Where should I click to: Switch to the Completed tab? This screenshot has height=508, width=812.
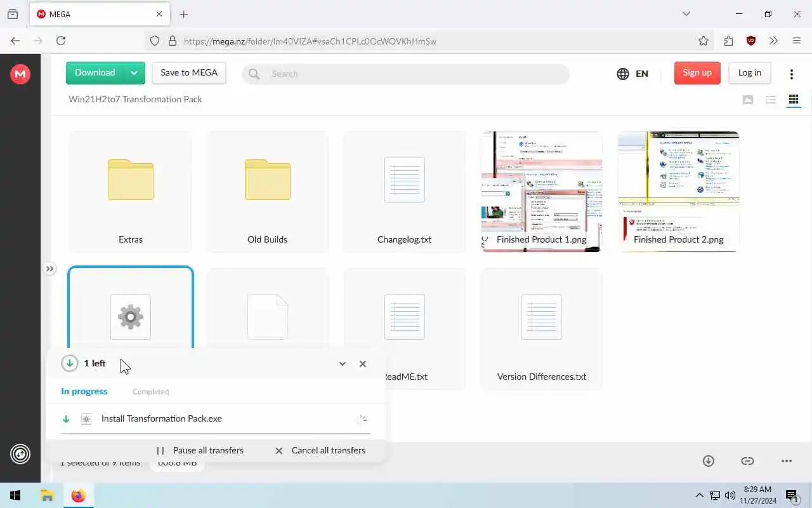click(150, 392)
